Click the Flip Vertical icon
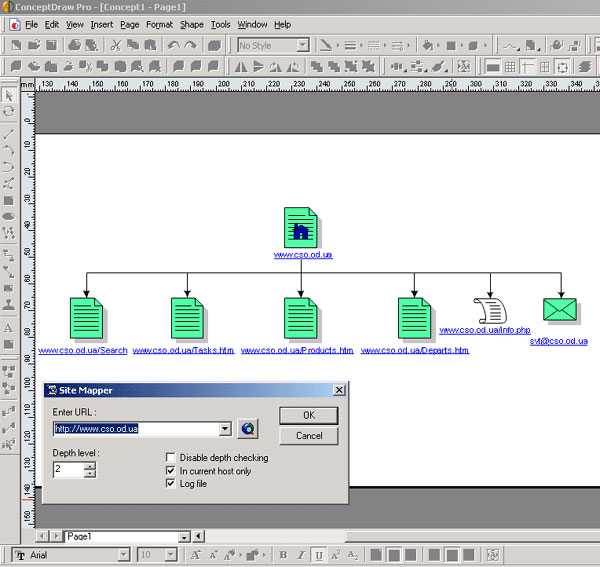Viewport: 600px width, 567px height. [258, 67]
